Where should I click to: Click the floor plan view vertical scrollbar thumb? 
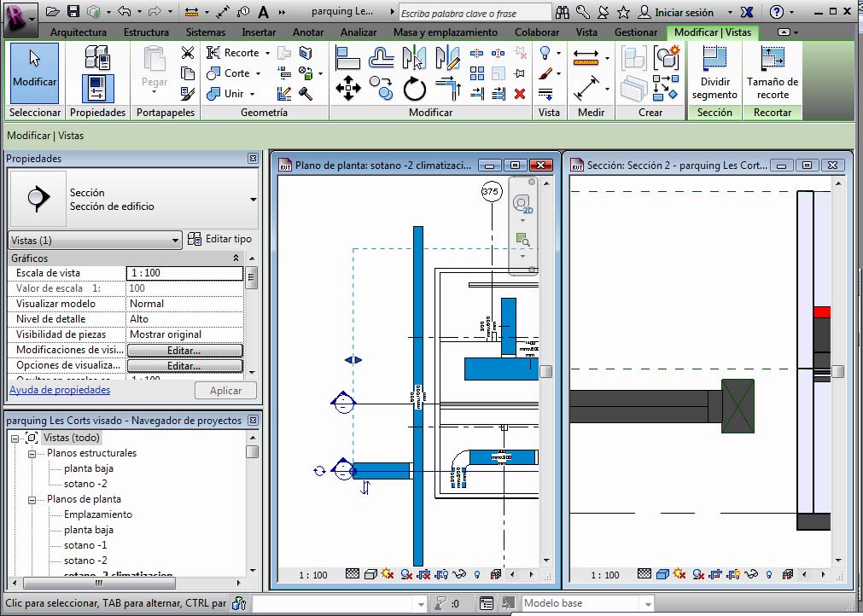coord(545,372)
